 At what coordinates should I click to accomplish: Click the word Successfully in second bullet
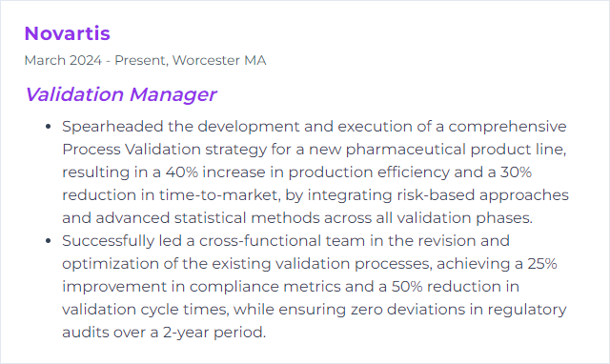click(109, 241)
